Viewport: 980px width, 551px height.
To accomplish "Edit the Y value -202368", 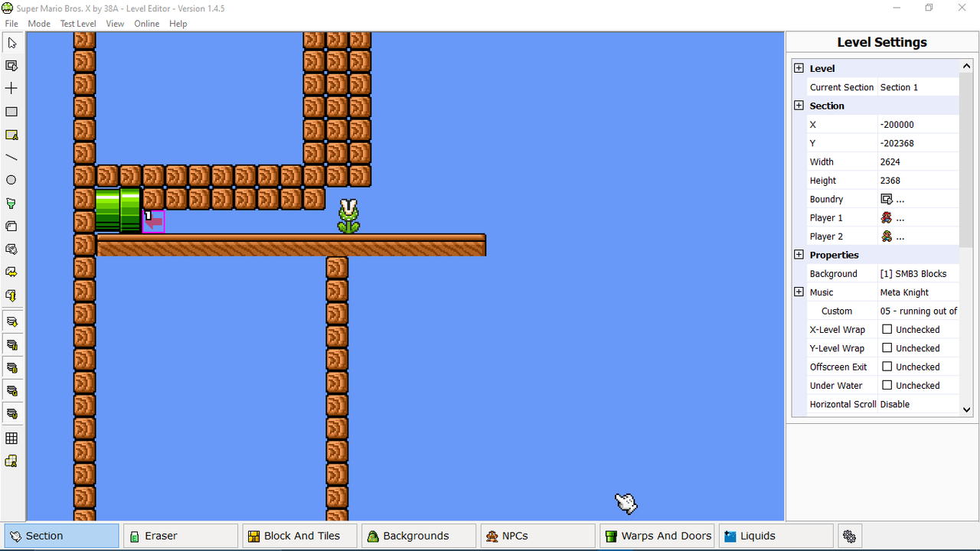I will (x=918, y=143).
